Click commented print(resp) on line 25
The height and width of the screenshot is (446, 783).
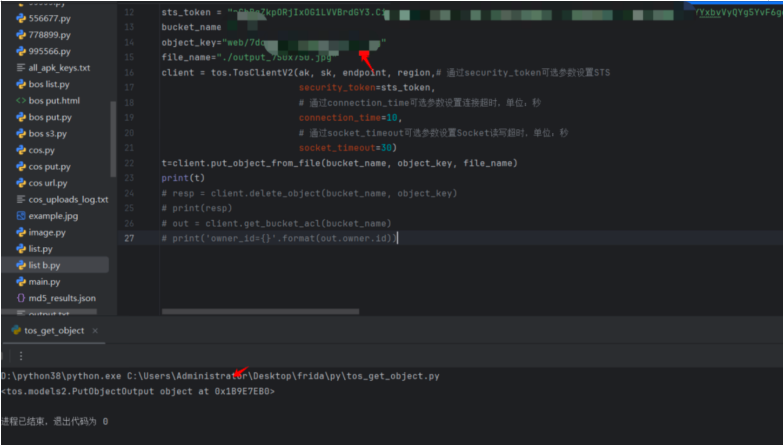tap(197, 208)
